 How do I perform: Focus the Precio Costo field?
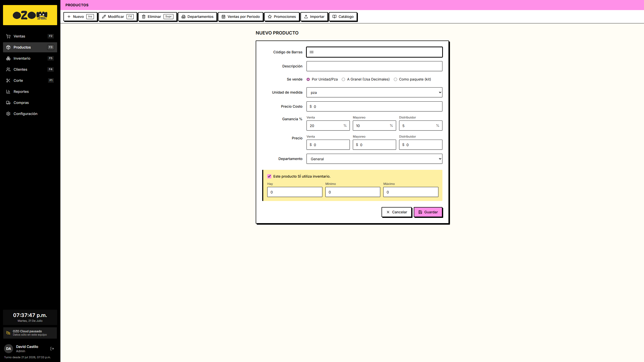pos(374,106)
